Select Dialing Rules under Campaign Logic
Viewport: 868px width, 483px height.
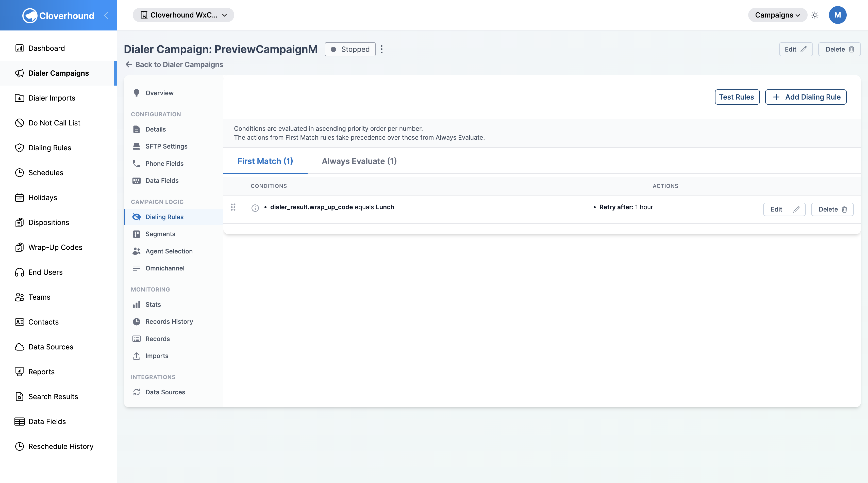pyautogui.click(x=173, y=217)
